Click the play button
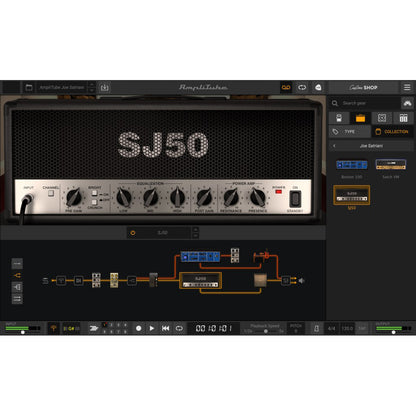This screenshot has height=416, width=416. pyautogui.click(x=152, y=328)
